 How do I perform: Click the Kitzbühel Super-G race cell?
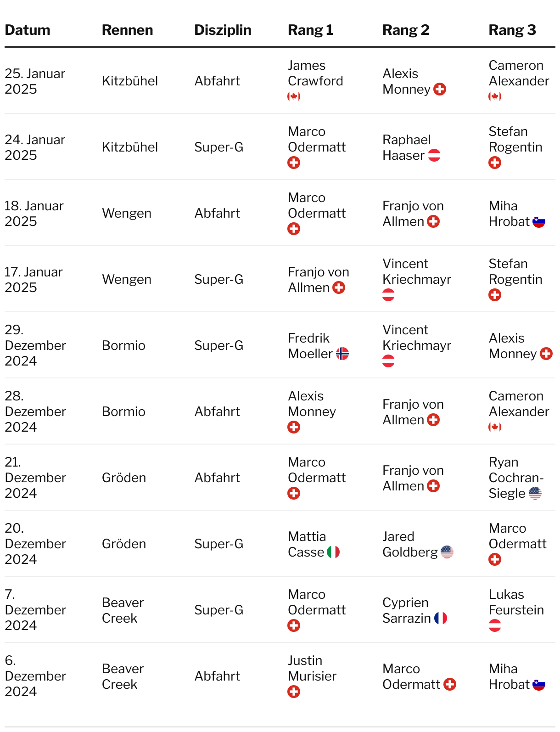point(130,147)
